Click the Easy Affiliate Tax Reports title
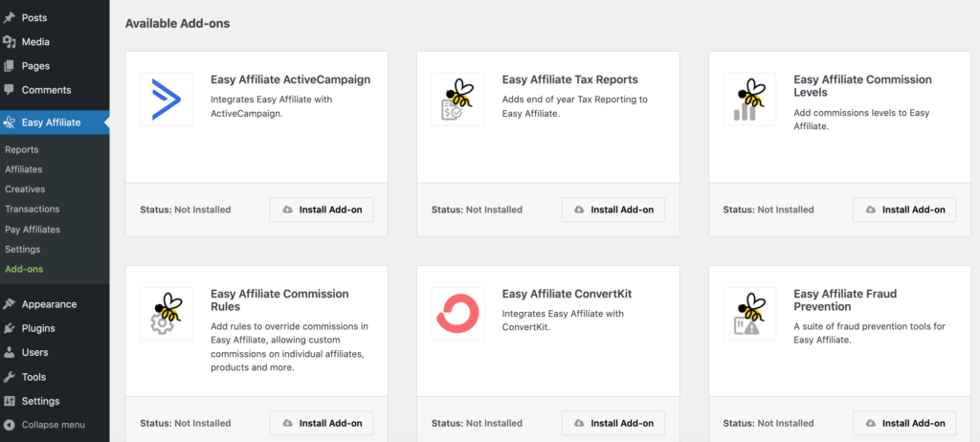This screenshot has height=442, width=980. (x=570, y=79)
